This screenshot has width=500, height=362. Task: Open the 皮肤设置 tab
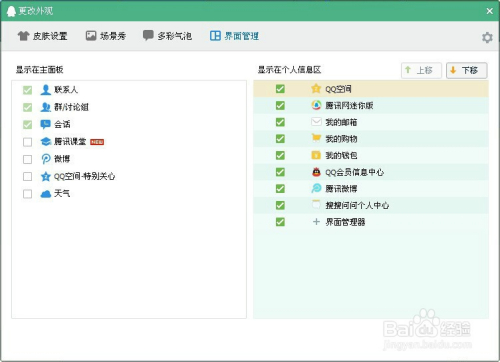coord(42,36)
